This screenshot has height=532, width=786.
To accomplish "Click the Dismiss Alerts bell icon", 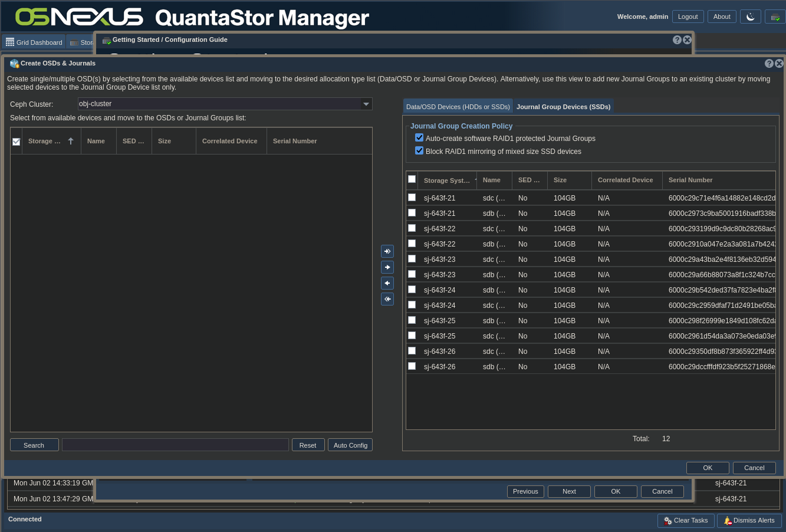I will coord(728,521).
